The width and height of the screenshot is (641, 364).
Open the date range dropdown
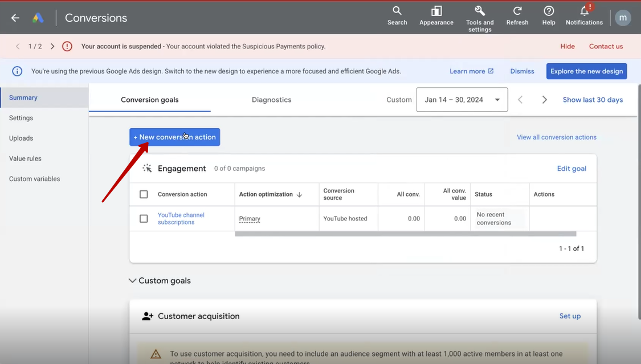pos(462,100)
